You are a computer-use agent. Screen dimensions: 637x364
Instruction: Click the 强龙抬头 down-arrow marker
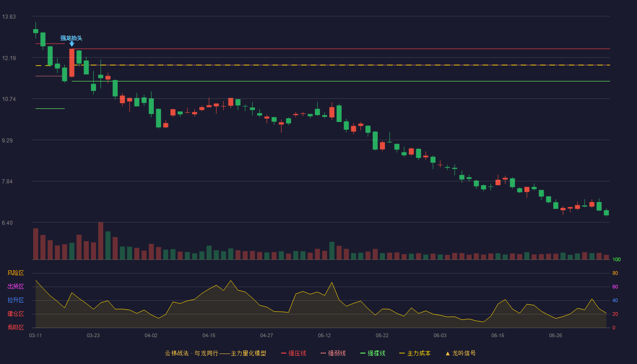(71, 44)
